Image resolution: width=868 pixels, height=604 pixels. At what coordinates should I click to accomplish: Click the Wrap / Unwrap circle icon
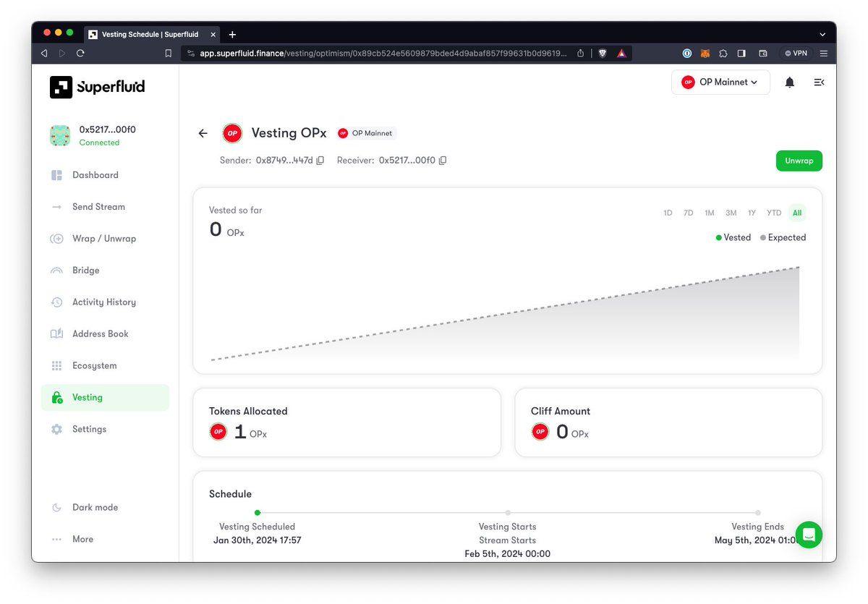pos(56,239)
